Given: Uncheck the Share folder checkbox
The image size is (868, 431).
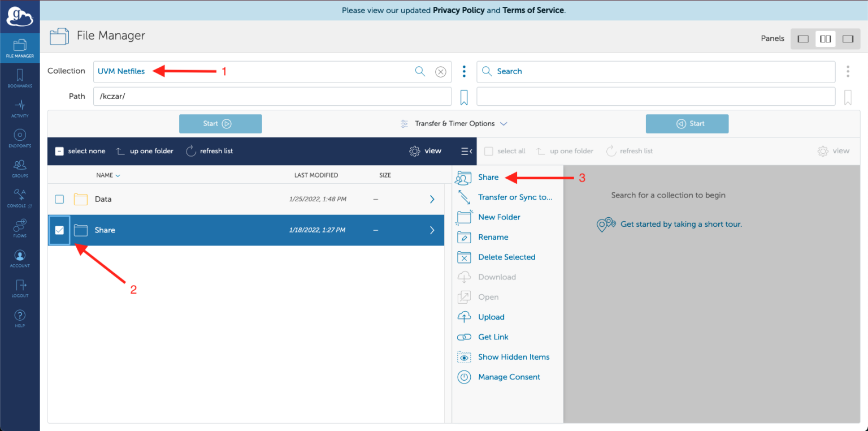Looking at the screenshot, I should tap(59, 230).
